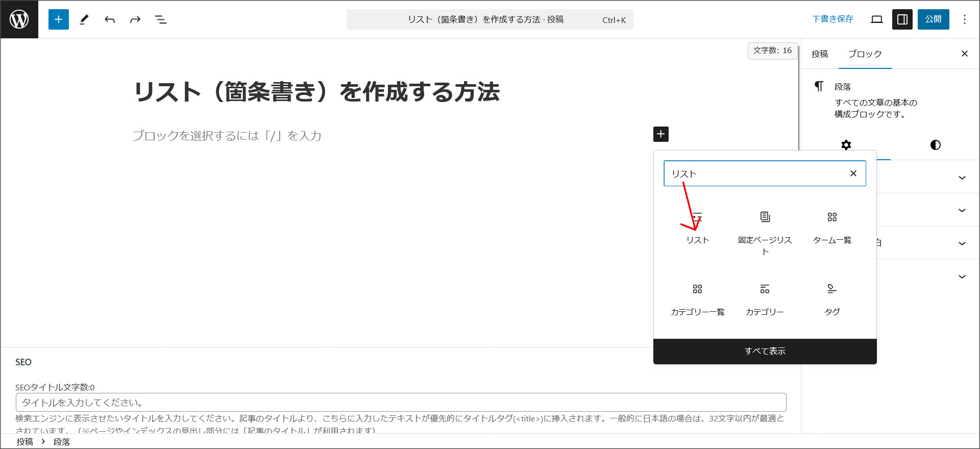Select the pencil Tools icon

click(x=84, y=19)
